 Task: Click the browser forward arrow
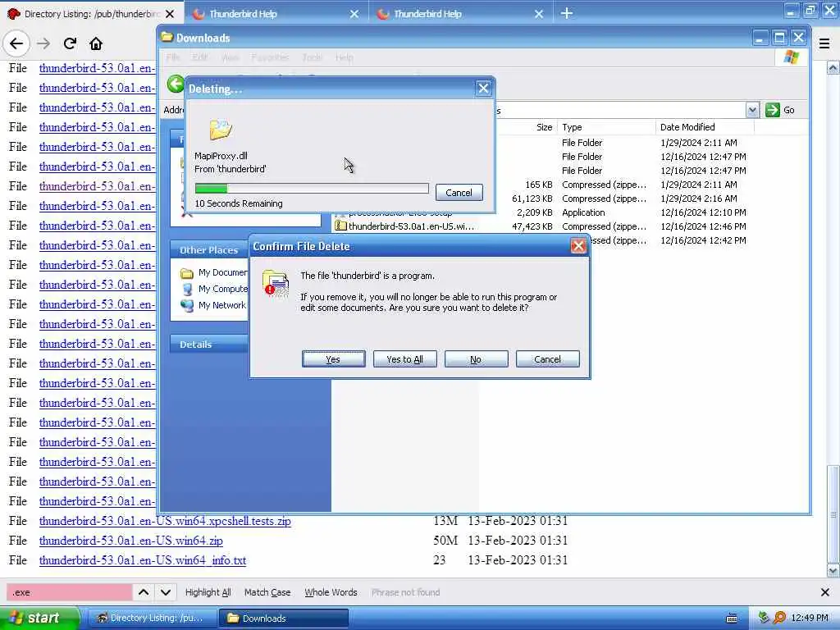point(43,43)
